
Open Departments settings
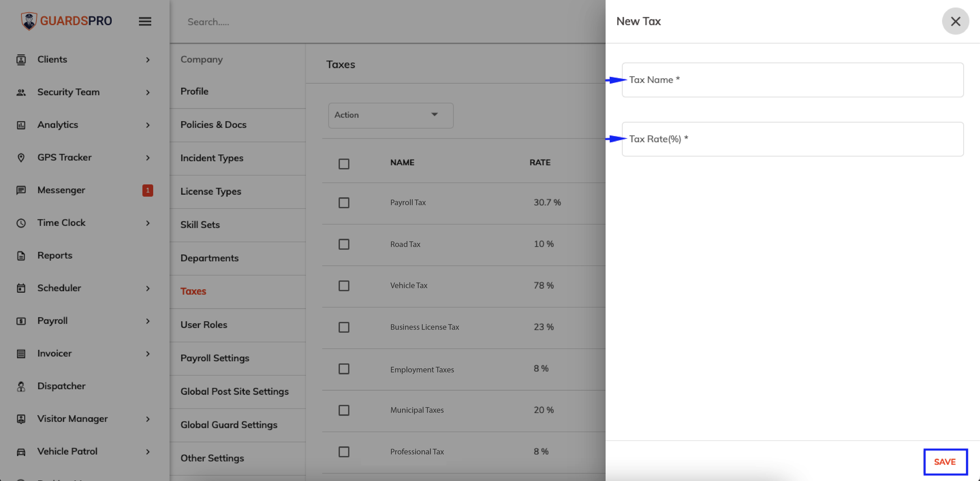[238, 258]
